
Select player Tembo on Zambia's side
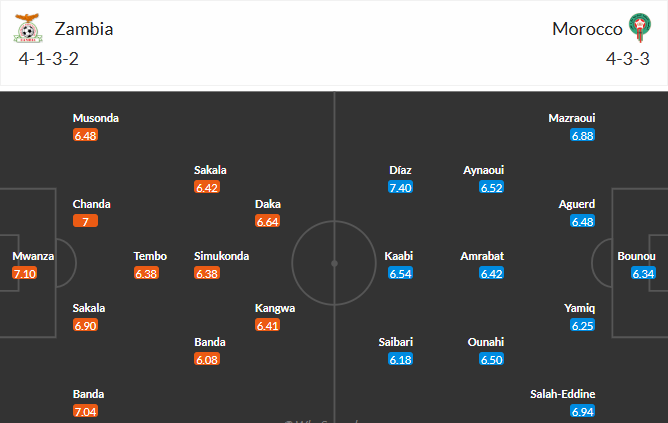[150, 256]
